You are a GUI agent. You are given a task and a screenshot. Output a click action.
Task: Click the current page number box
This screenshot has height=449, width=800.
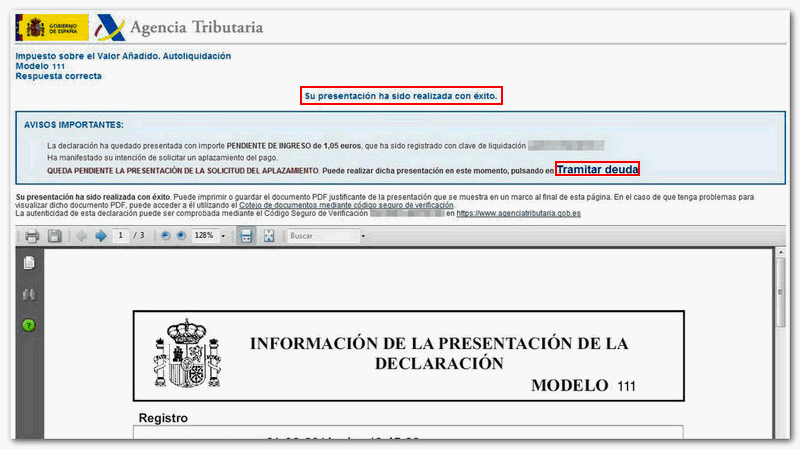(121, 236)
